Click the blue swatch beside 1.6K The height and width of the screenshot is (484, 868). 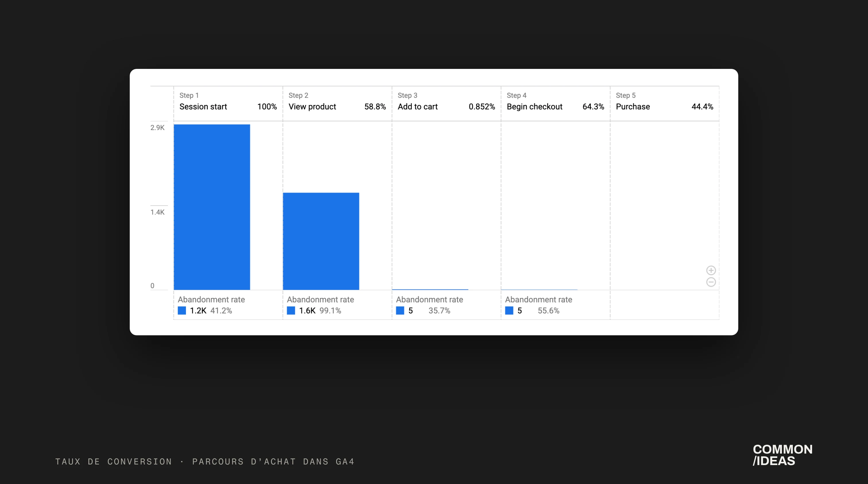(x=291, y=310)
